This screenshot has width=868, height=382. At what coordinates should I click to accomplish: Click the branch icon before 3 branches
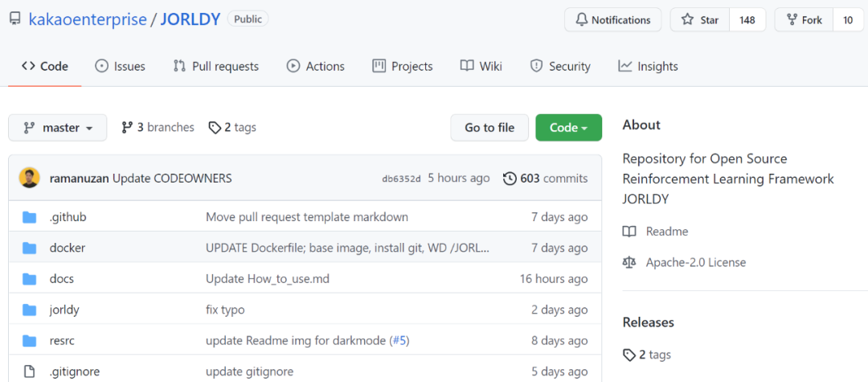point(127,127)
